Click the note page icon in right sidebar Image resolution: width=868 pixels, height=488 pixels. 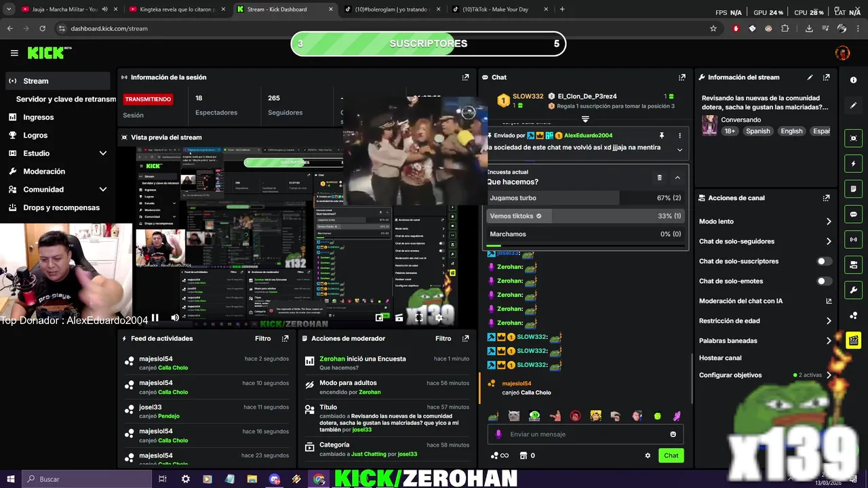click(853, 188)
